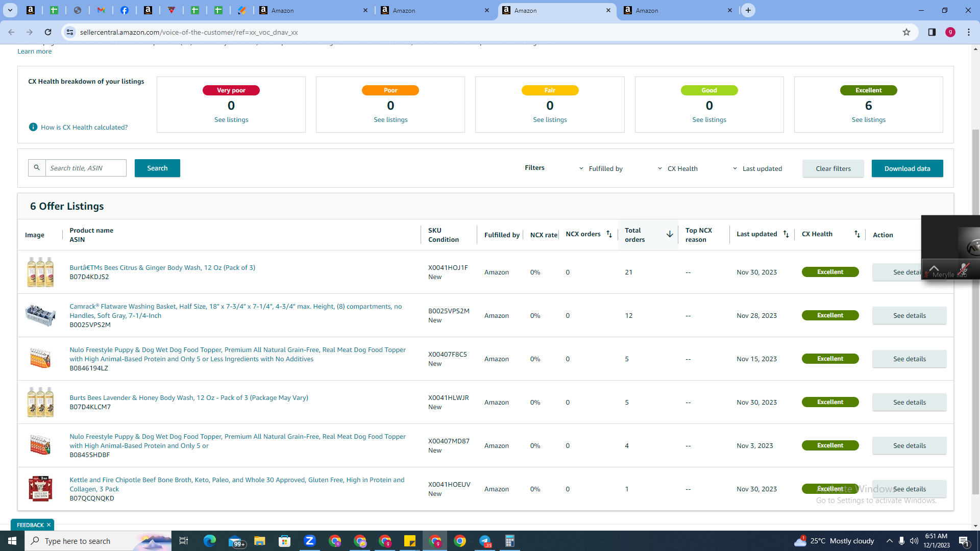Open Burt's Bees Citrus & Ginger Body Wash link

(162, 267)
